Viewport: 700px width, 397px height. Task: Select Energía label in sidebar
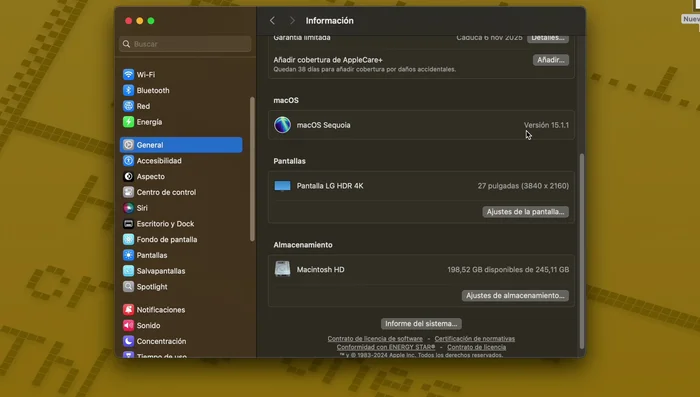point(150,121)
